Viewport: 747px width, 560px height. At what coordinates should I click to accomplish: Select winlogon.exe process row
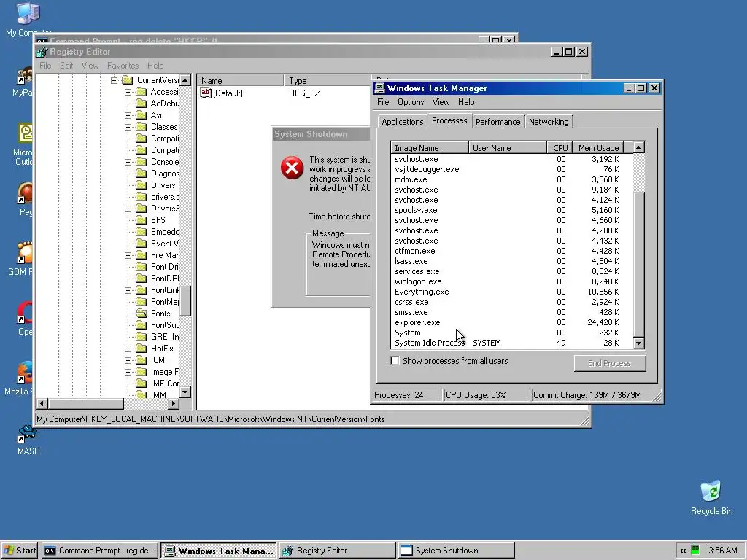512,281
